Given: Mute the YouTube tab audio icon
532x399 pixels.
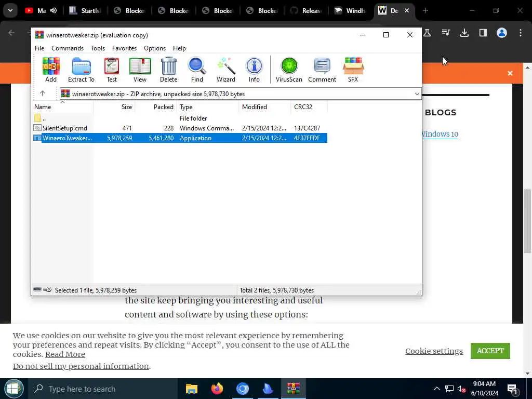Looking at the screenshot, I should pos(54,10).
